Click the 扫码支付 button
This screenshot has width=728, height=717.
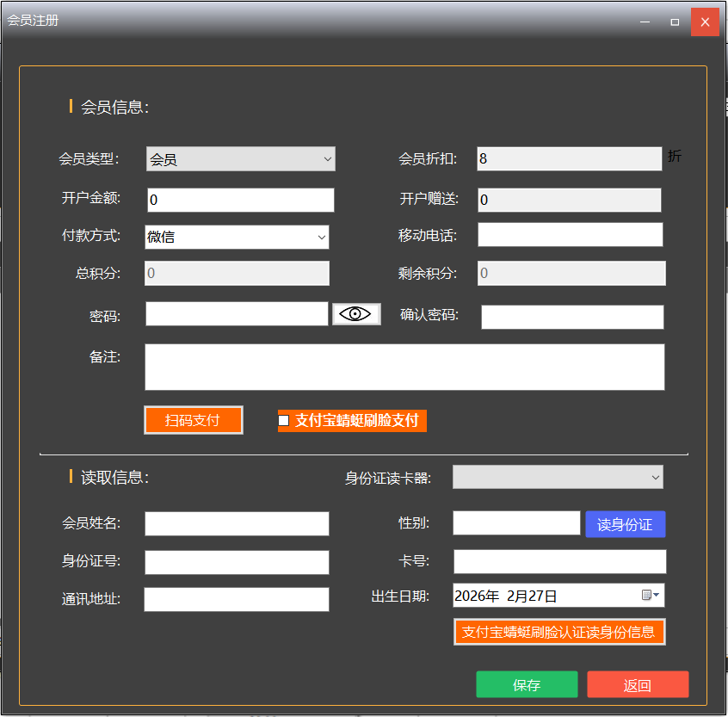click(193, 420)
